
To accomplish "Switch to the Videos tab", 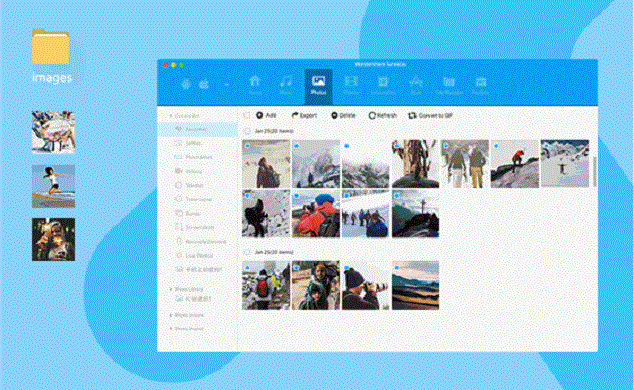I will pos(351,85).
